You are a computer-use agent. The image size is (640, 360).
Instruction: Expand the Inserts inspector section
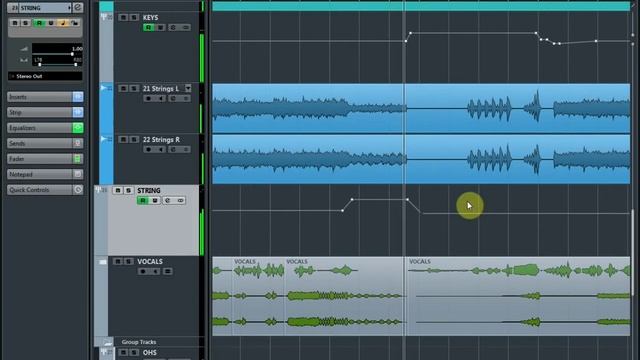40,97
